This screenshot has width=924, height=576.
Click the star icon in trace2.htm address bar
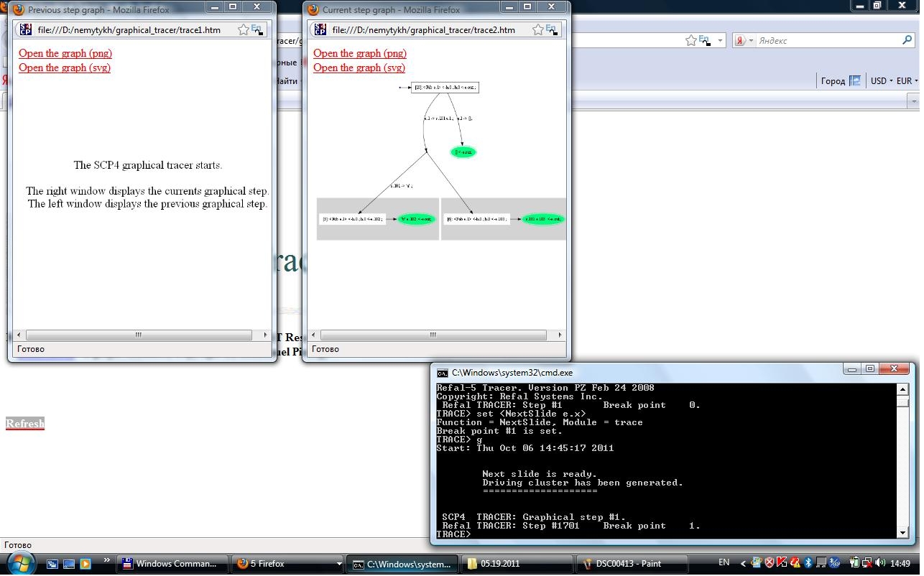coord(538,30)
